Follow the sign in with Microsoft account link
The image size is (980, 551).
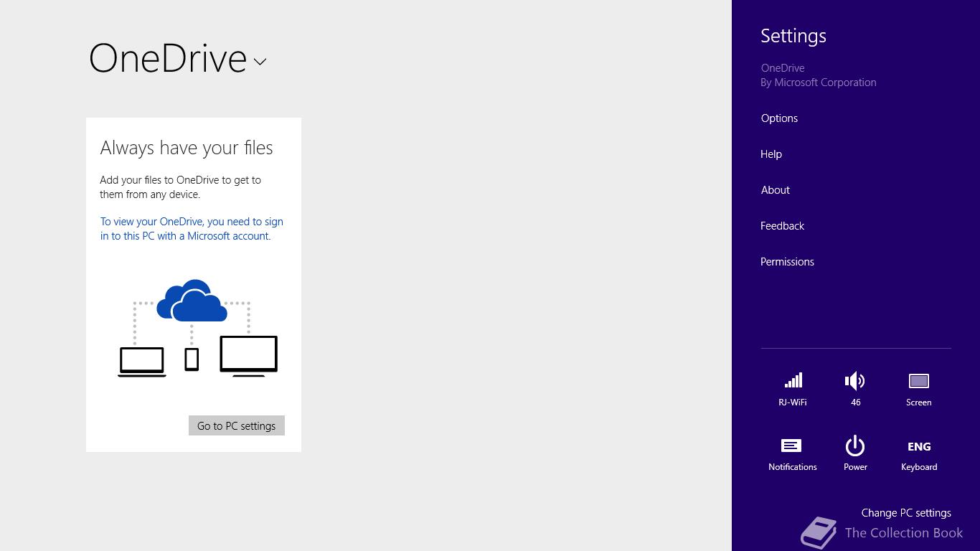(x=192, y=229)
